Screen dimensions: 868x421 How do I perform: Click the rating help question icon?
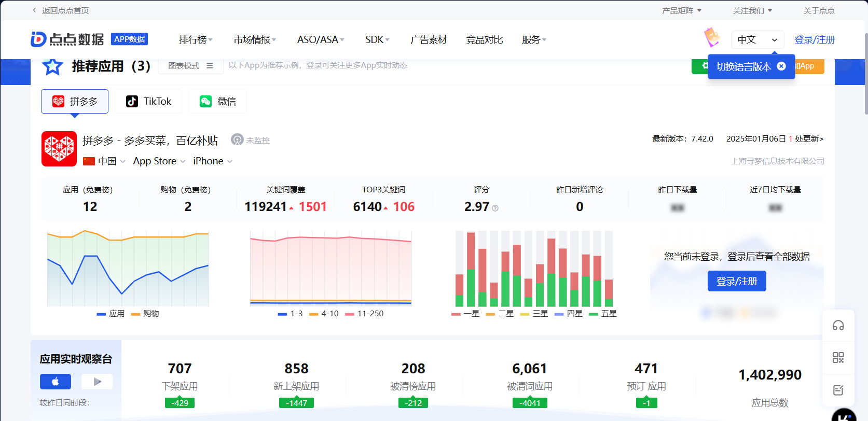pyautogui.click(x=495, y=208)
